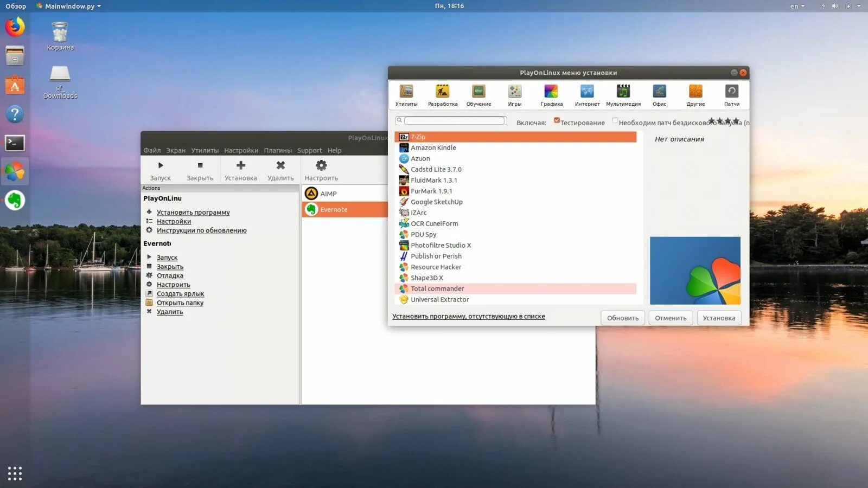Click the Обновить button
The height and width of the screenshot is (488, 868).
(x=622, y=318)
